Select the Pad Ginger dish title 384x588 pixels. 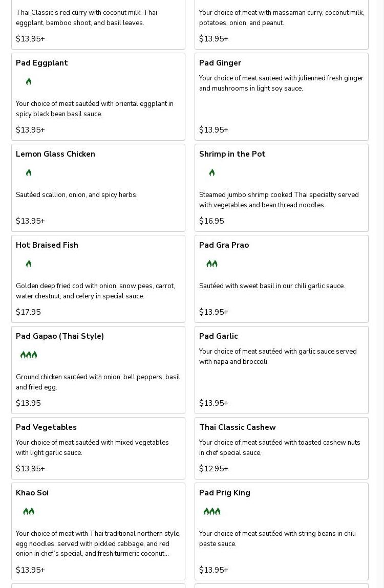tap(220, 63)
